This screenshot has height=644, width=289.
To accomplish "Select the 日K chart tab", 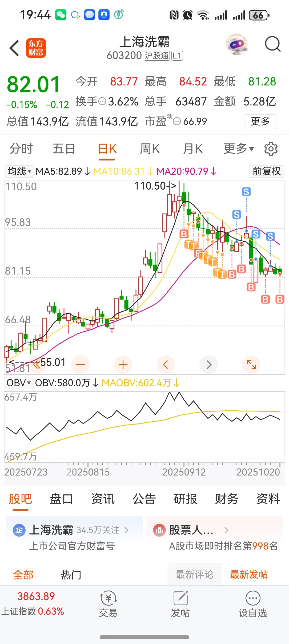I will 107,149.
